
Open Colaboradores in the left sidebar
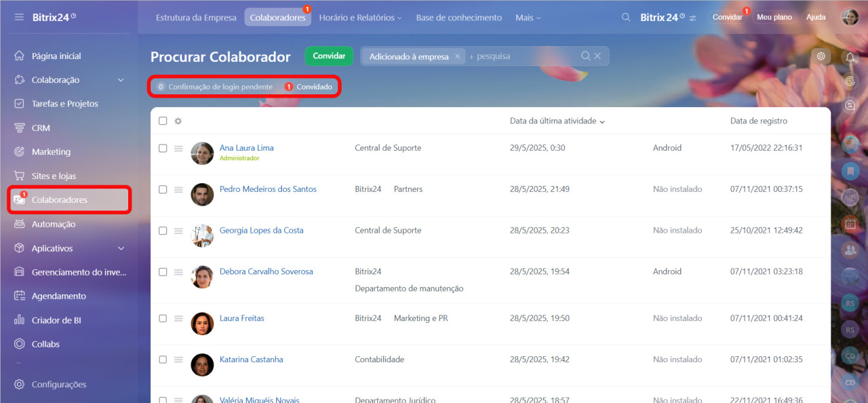[x=69, y=199]
